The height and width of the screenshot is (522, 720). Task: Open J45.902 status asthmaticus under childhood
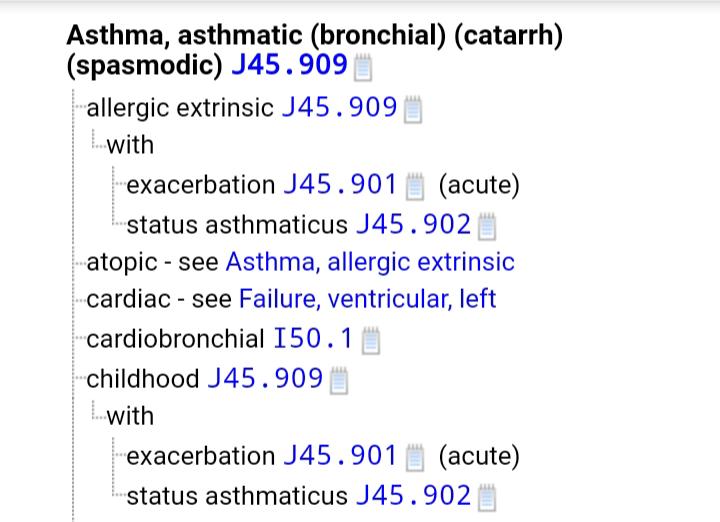point(413,495)
